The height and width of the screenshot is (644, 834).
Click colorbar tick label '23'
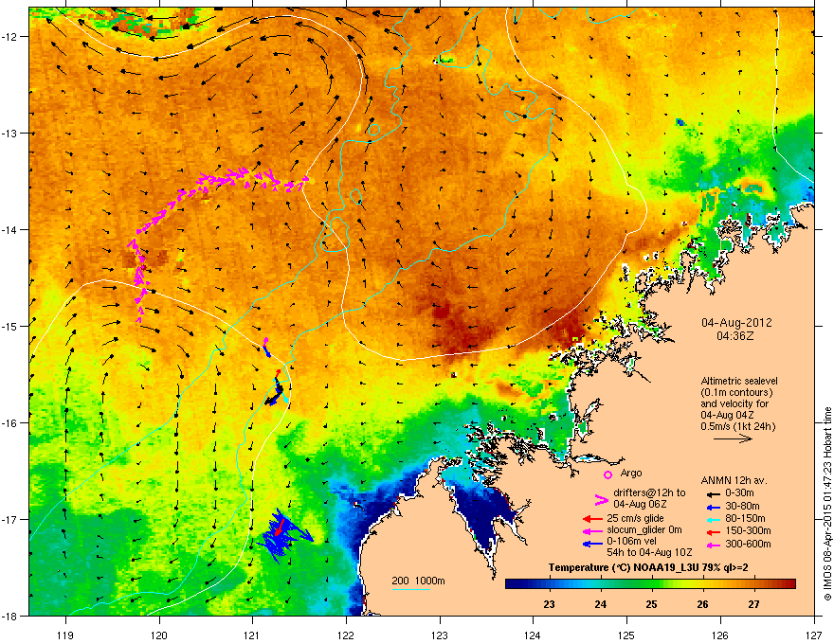549,604
